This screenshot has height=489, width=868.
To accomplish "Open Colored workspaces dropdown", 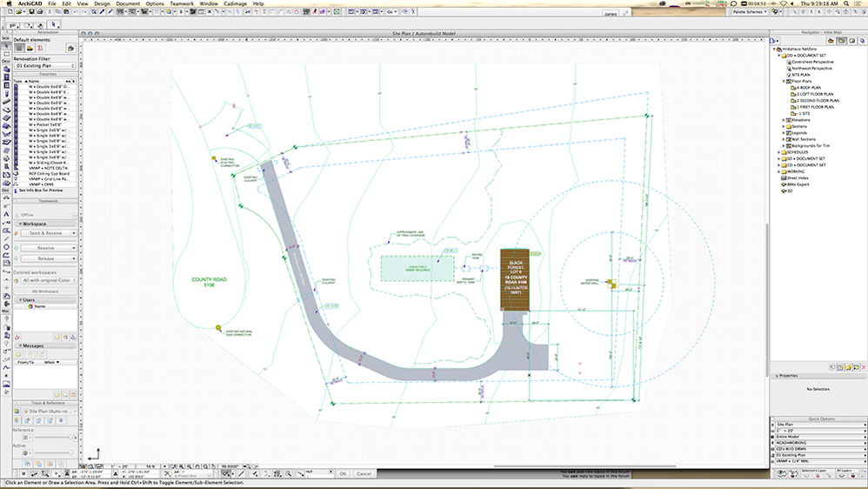I will 48,280.
